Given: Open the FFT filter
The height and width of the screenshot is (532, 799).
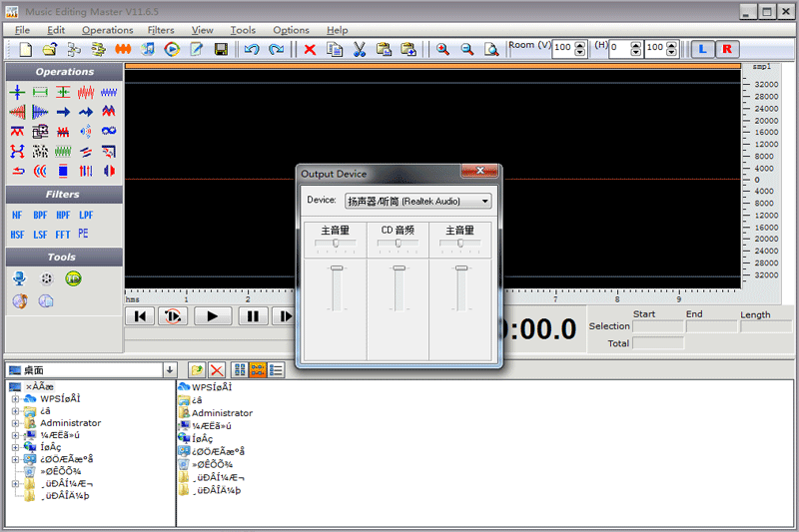Looking at the screenshot, I should click(x=63, y=235).
